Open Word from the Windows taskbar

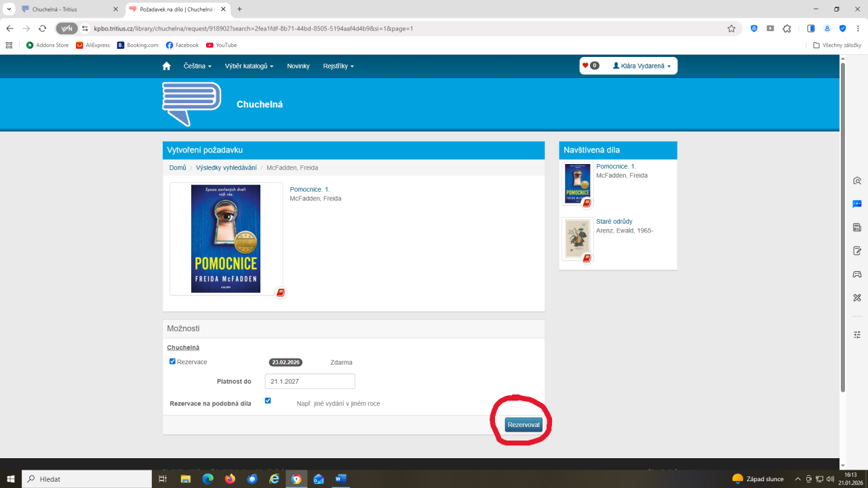point(340,479)
